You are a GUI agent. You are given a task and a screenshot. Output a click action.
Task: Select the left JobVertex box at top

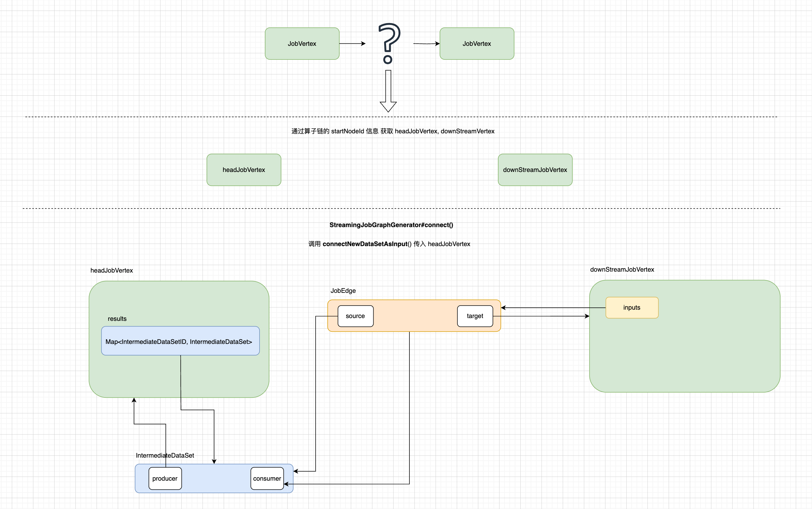[302, 44]
